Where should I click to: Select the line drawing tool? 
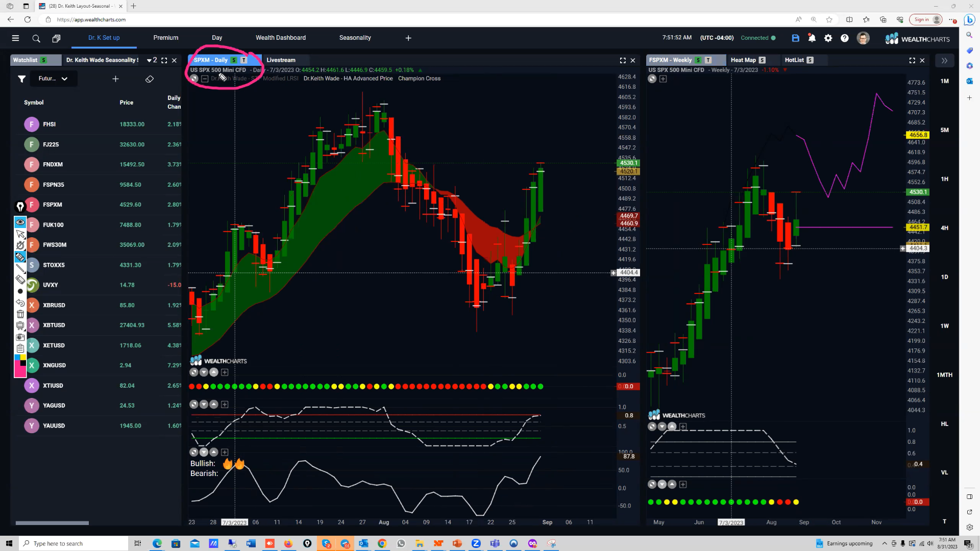click(x=20, y=268)
